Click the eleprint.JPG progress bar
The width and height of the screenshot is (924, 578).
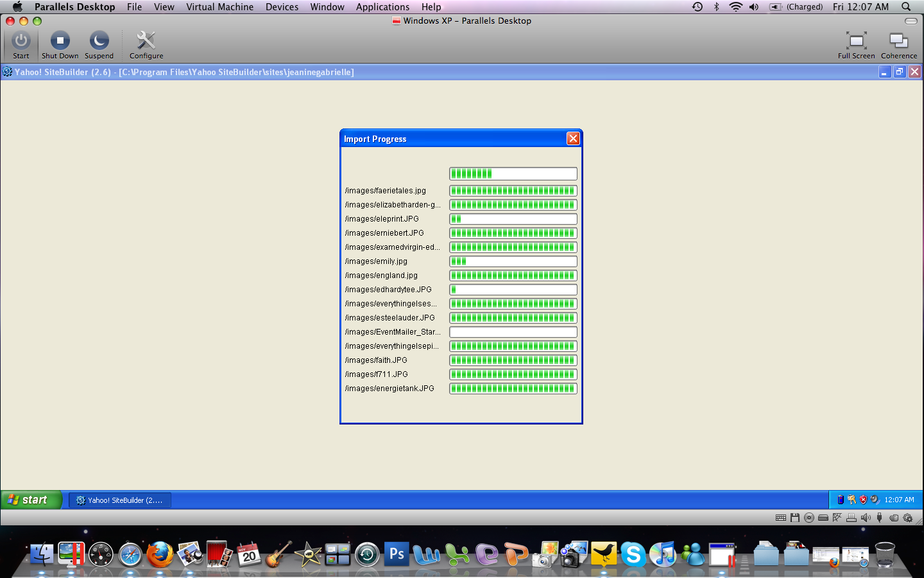[x=513, y=219]
